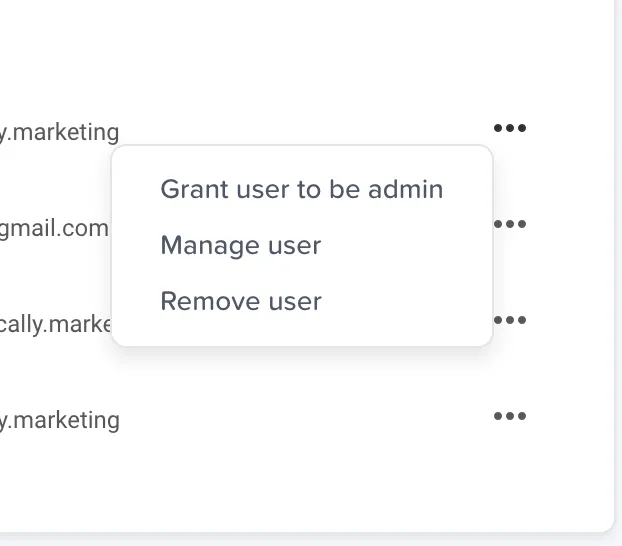Click the bottom y.marketing email address
This screenshot has height=546, width=622.
click(x=60, y=420)
